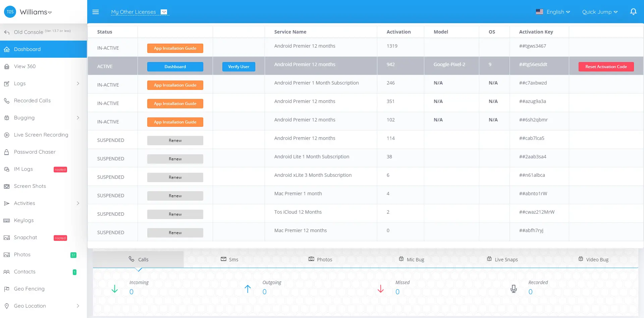
Task: Renew the Tos iCloud 12 Months license
Action: [x=175, y=214]
